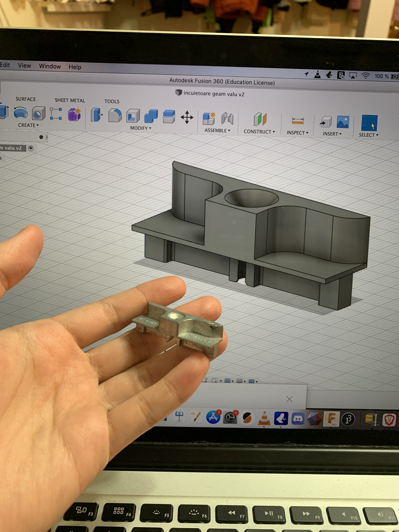Image resolution: width=399 pixels, height=532 pixels.
Task: Open the purple Create Form tool
Action: click(74, 115)
